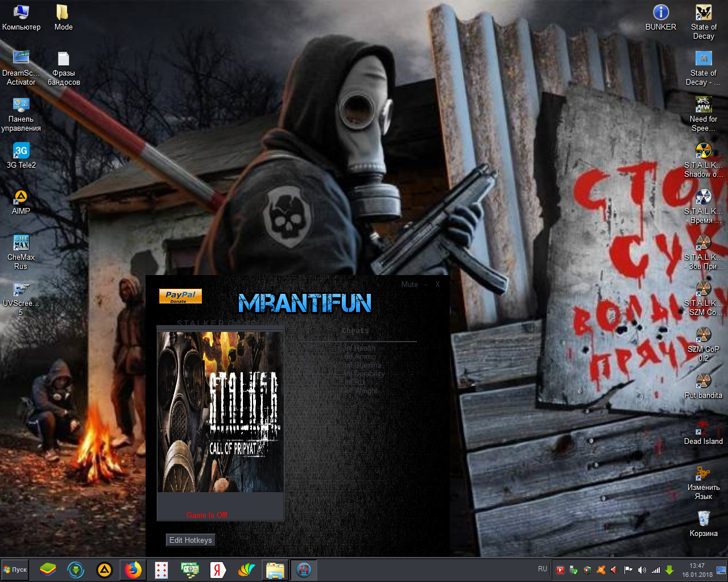
Task: Select the Компьютер desktop icon
Action: pos(21,18)
